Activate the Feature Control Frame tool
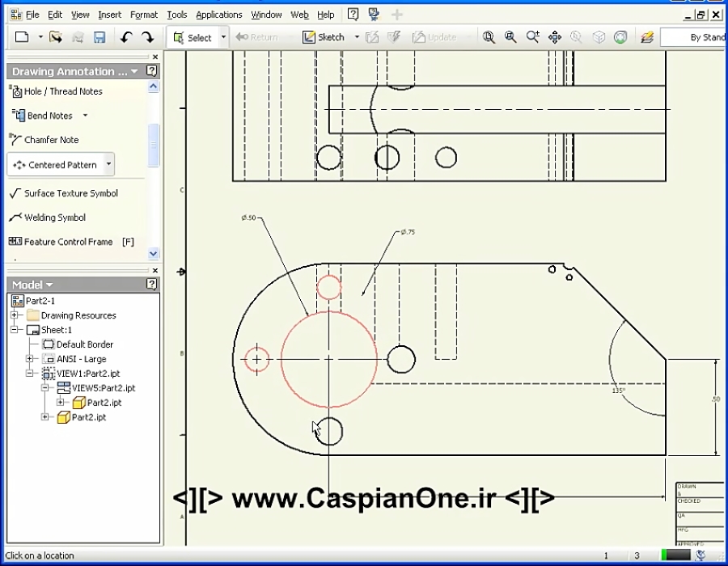 click(x=63, y=241)
